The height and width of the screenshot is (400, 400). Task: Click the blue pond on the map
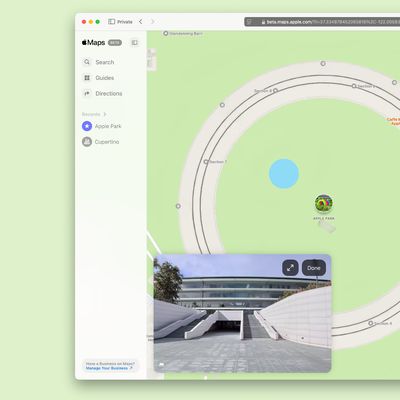(284, 174)
